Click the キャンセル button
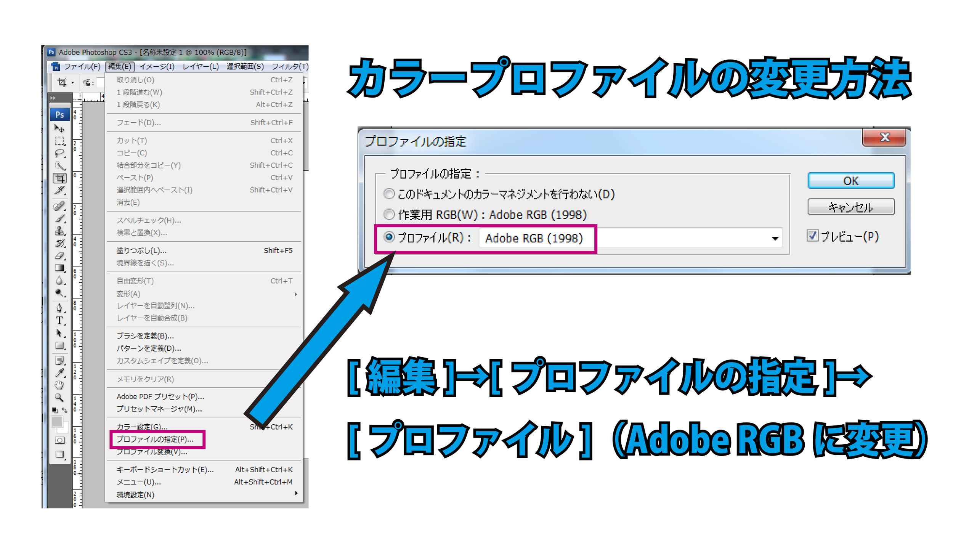953x560 pixels. point(850,207)
